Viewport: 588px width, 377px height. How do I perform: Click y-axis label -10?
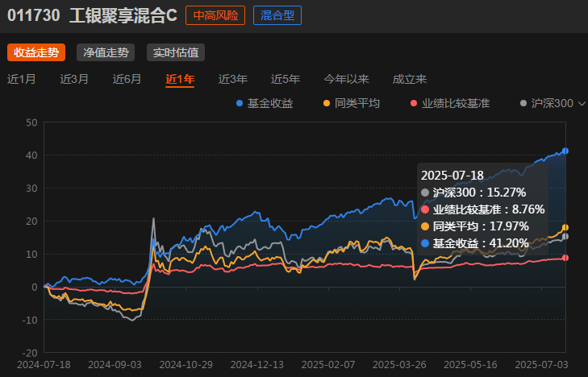click(x=29, y=320)
